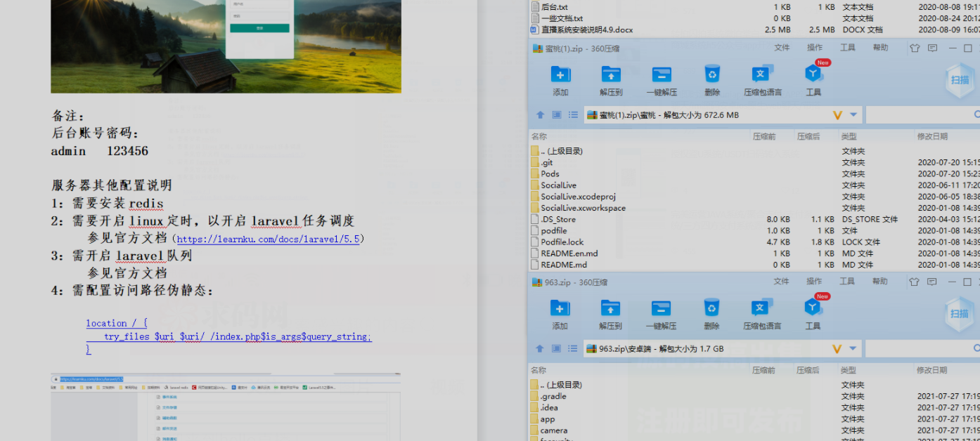Sort by 修改日期 column in 蜜桃(1).zip window
980x441 pixels.
coord(931,136)
